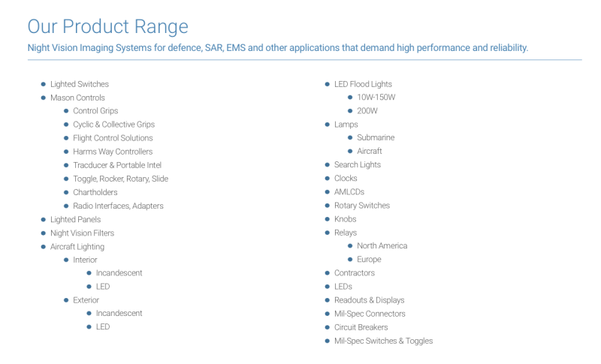Click Radio Interfaces, Adapters

tap(118, 206)
